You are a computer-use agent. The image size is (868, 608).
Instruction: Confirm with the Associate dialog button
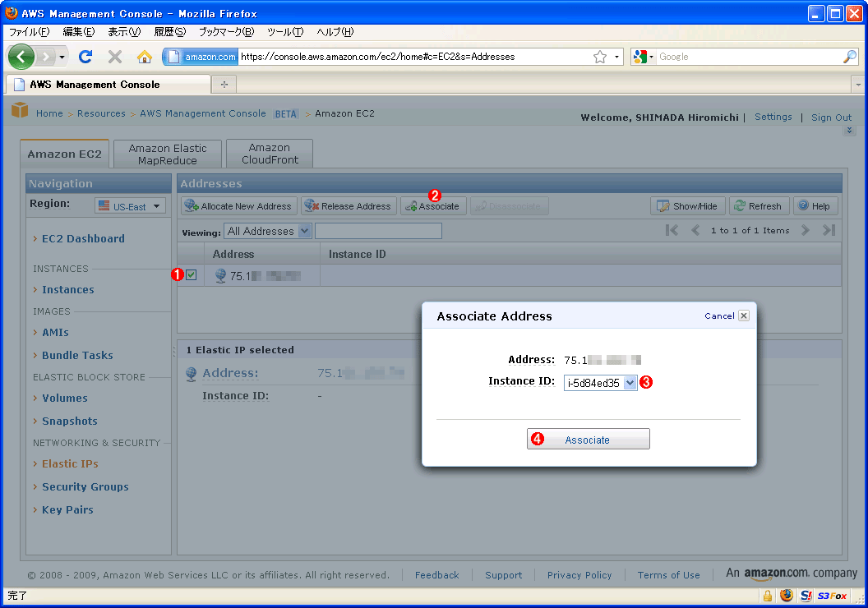589,440
